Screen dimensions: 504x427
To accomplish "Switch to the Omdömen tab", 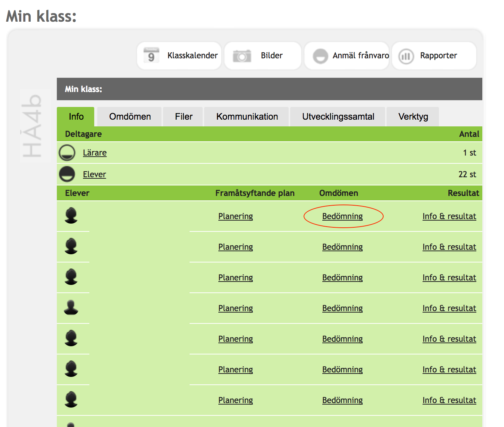I will [130, 117].
